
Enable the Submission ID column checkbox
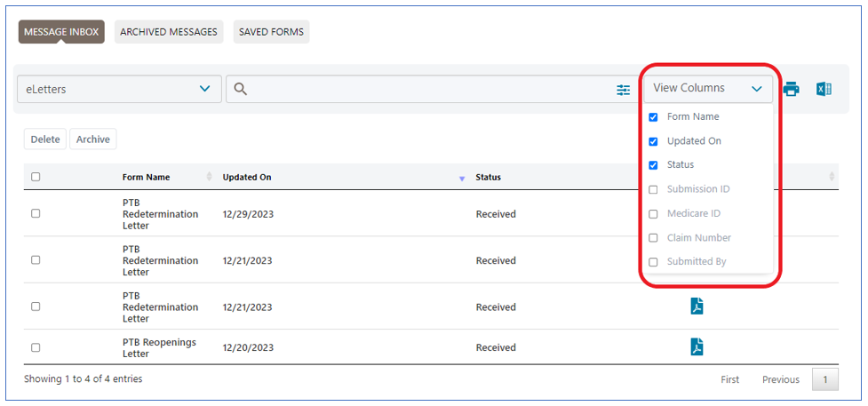pos(654,190)
